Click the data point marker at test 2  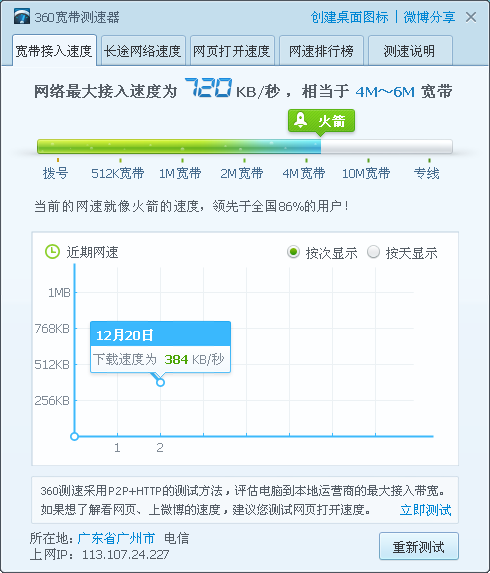[x=160, y=383]
